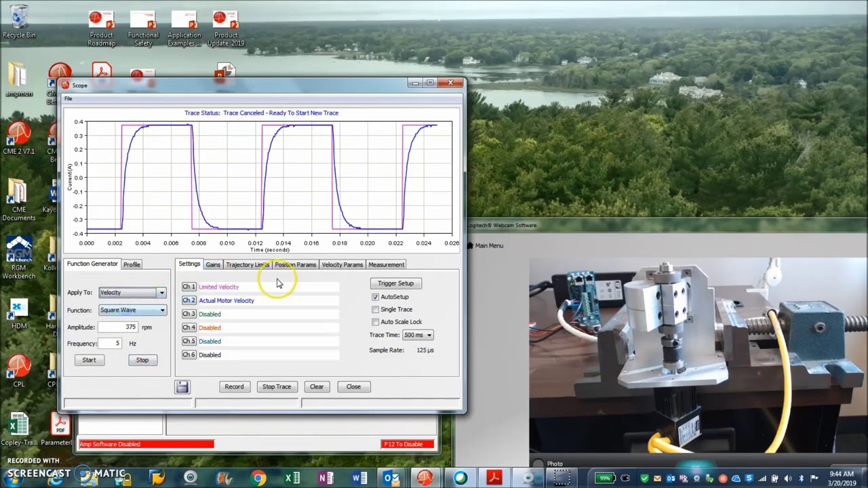Enable the Auto Scale Lock checkbox

tap(376, 322)
